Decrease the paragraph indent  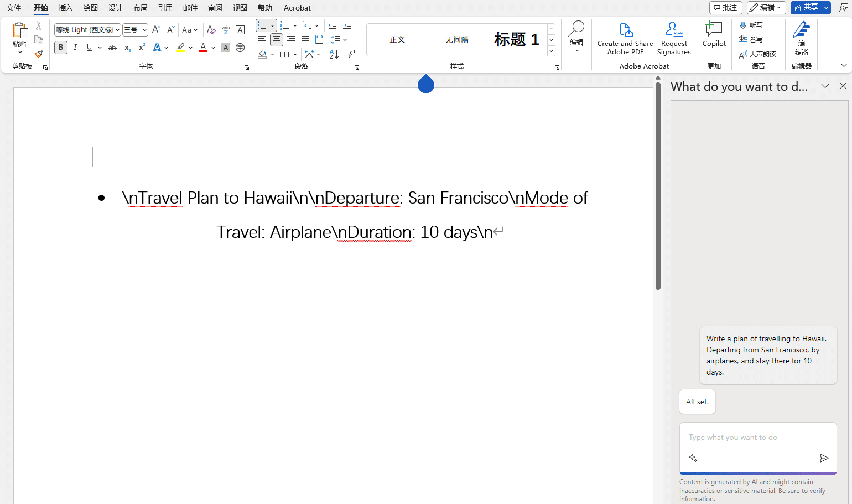tap(333, 25)
